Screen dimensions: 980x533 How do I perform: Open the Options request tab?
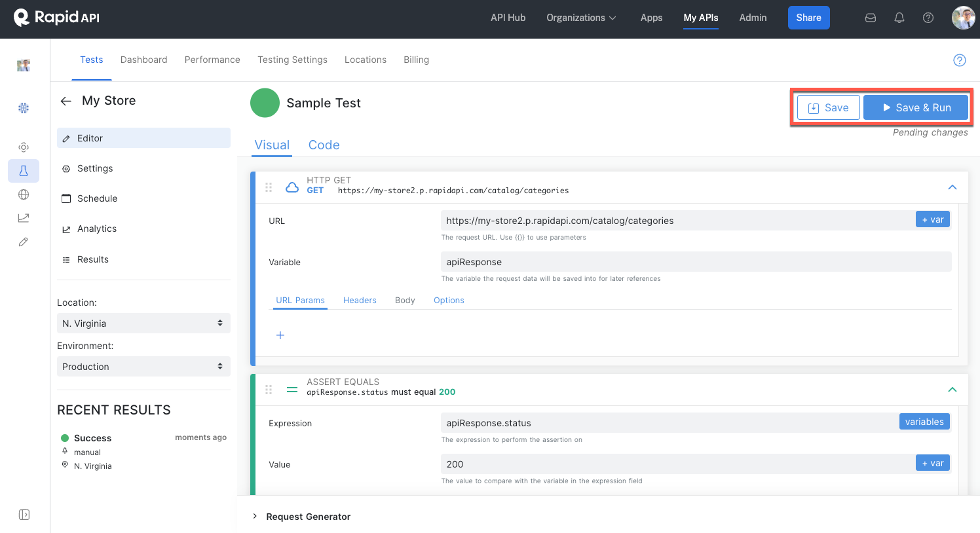tap(449, 301)
